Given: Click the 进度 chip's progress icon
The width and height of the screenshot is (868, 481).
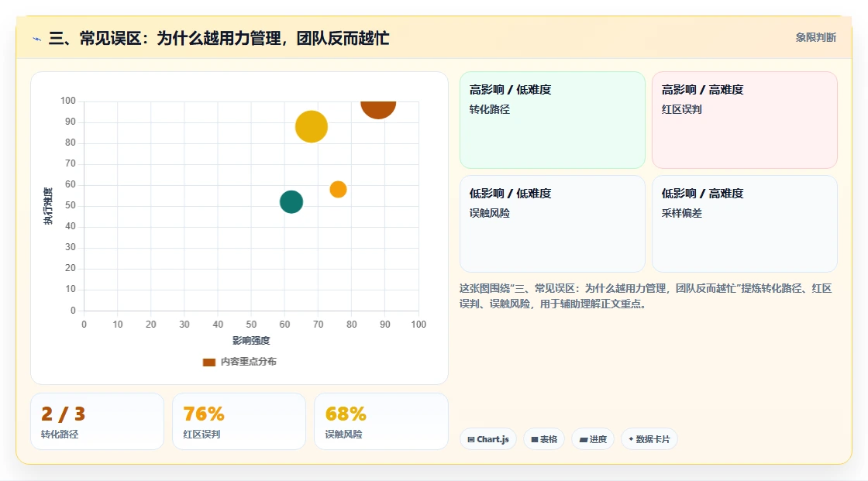Looking at the screenshot, I should (584, 439).
